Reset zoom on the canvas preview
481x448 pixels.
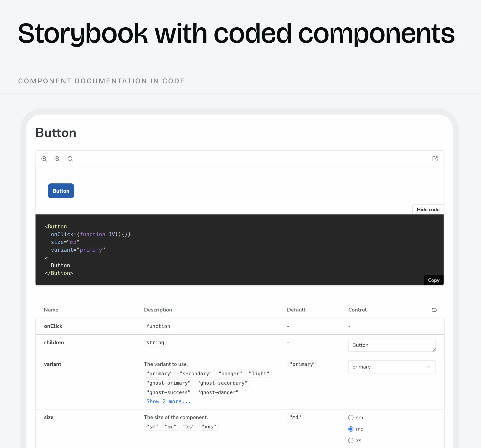click(70, 159)
